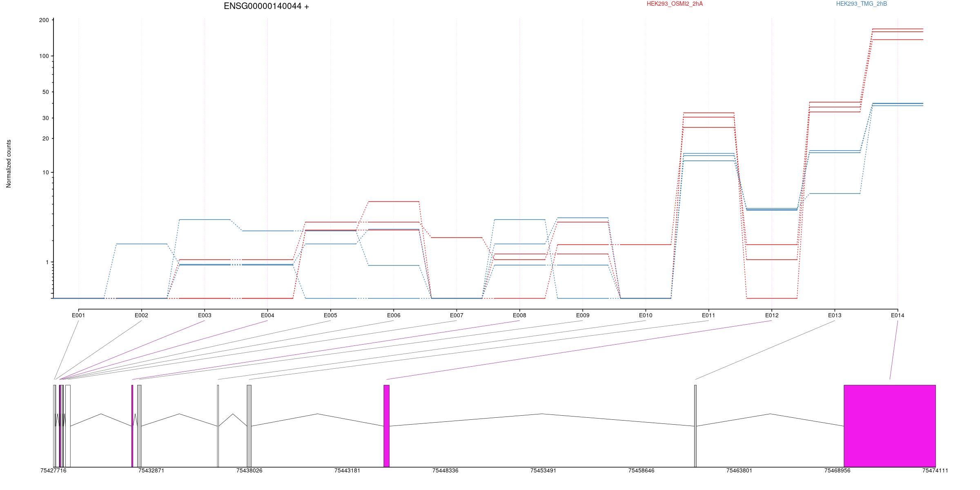Click the 1 y-axis tick label
This screenshot has width=980, height=490.
(x=47, y=262)
